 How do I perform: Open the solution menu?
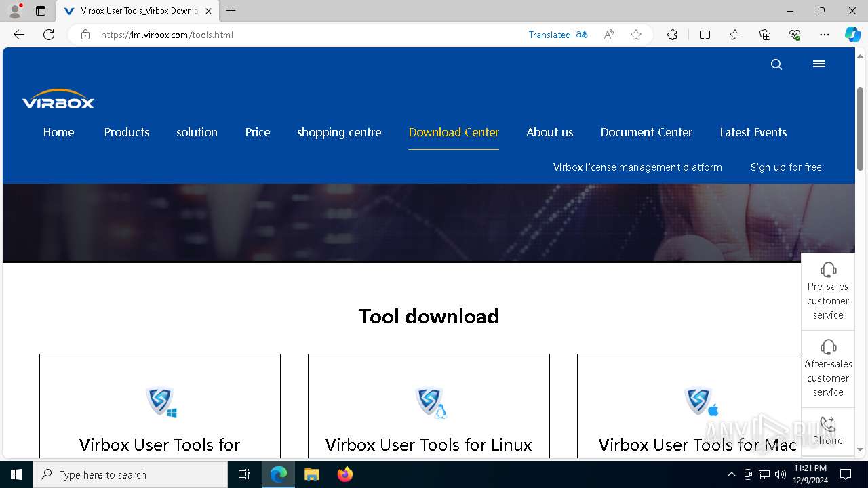pos(197,132)
